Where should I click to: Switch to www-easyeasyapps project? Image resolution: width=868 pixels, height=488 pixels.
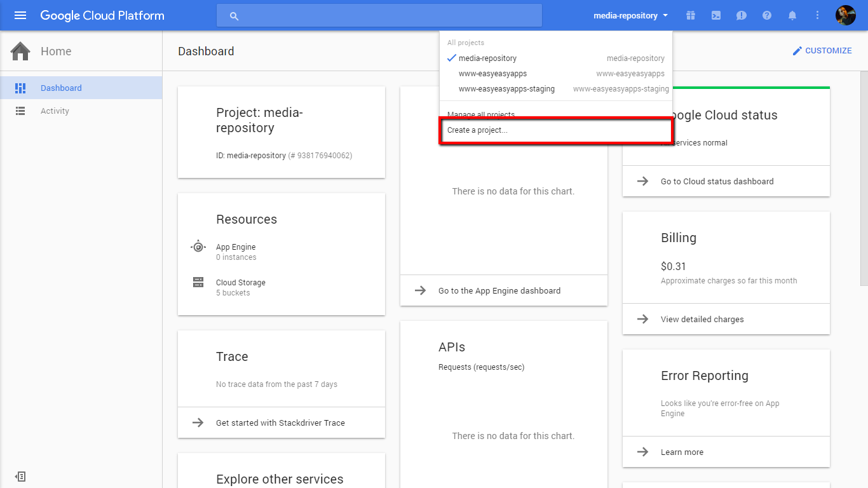click(x=492, y=74)
